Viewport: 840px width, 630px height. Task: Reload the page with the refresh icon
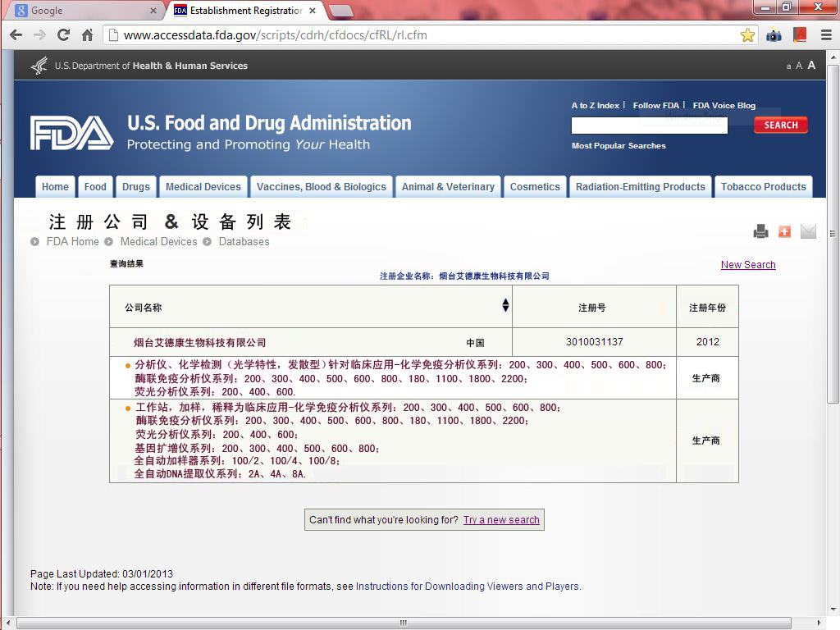point(63,35)
